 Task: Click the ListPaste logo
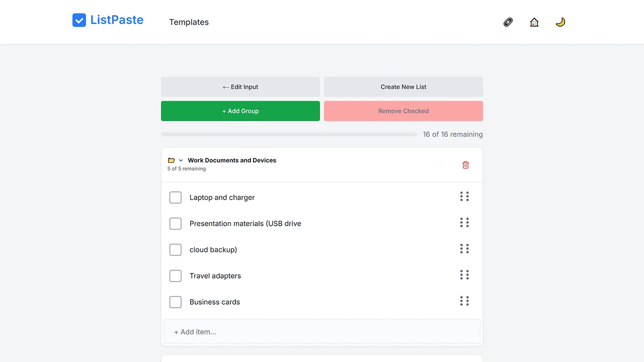point(108,20)
